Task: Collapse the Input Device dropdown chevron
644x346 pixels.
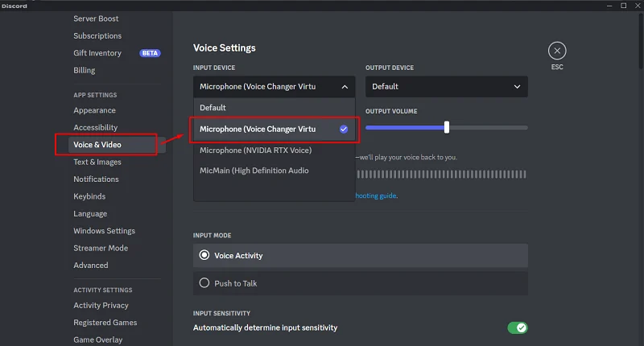Action: pos(345,87)
